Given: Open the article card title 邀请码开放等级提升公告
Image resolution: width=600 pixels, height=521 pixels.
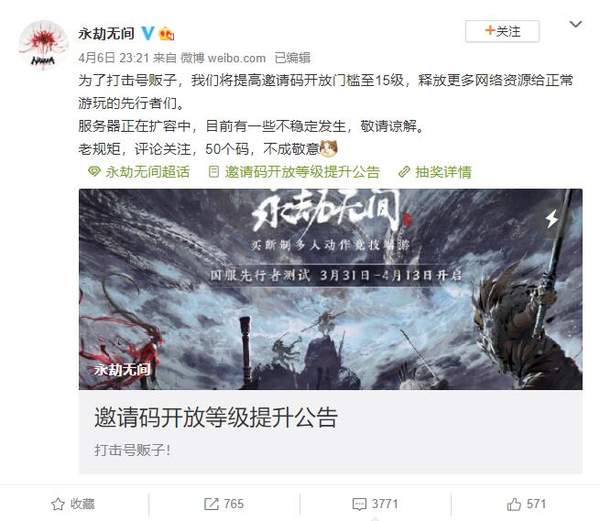Looking at the screenshot, I should tap(216, 417).
